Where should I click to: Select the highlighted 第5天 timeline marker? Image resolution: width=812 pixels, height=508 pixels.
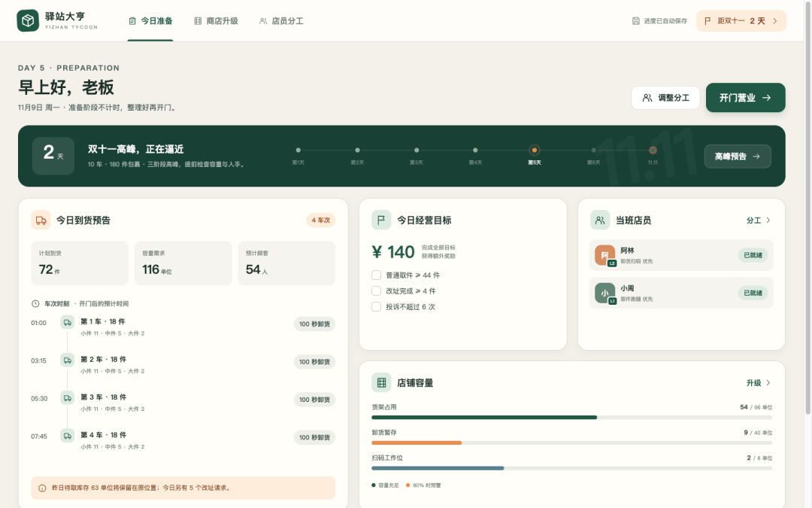(x=535, y=151)
